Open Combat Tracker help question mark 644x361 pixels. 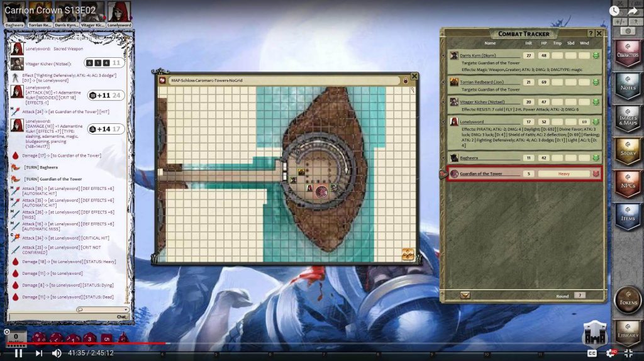(x=591, y=34)
